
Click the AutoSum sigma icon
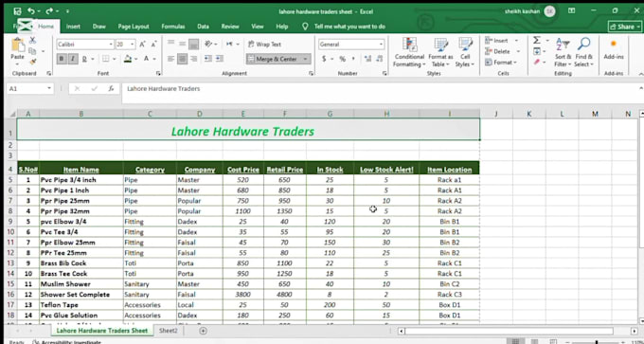pos(537,41)
